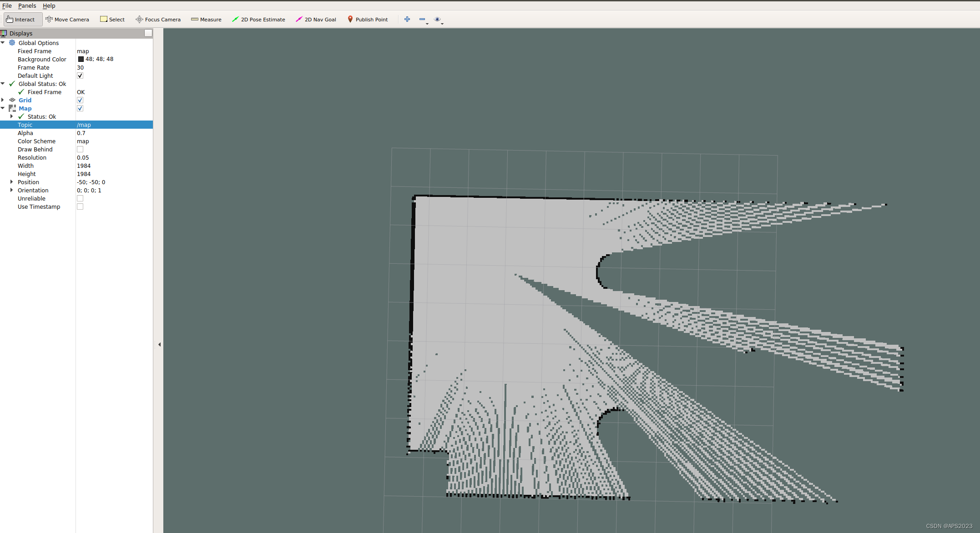Screen dimensions: 980x533
Task: Expand the Grid display item
Action: [3, 100]
